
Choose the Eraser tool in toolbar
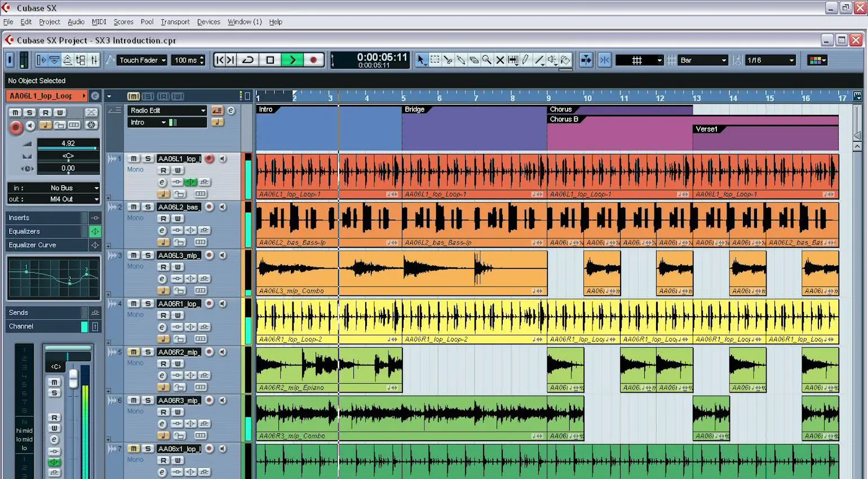[x=474, y=60]
